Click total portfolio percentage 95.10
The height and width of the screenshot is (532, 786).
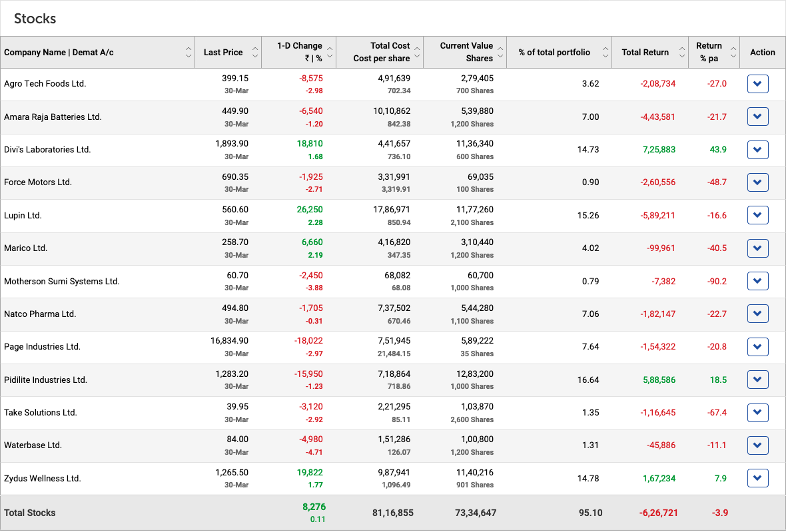pyautogui.click(x=591, y=513)
